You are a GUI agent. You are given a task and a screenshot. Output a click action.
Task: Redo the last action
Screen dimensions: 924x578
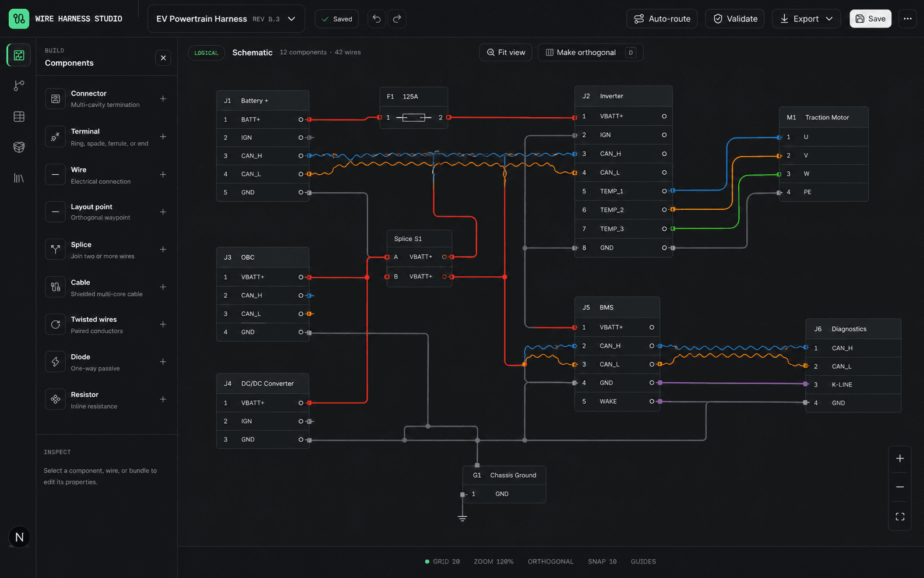coord(397,19)
